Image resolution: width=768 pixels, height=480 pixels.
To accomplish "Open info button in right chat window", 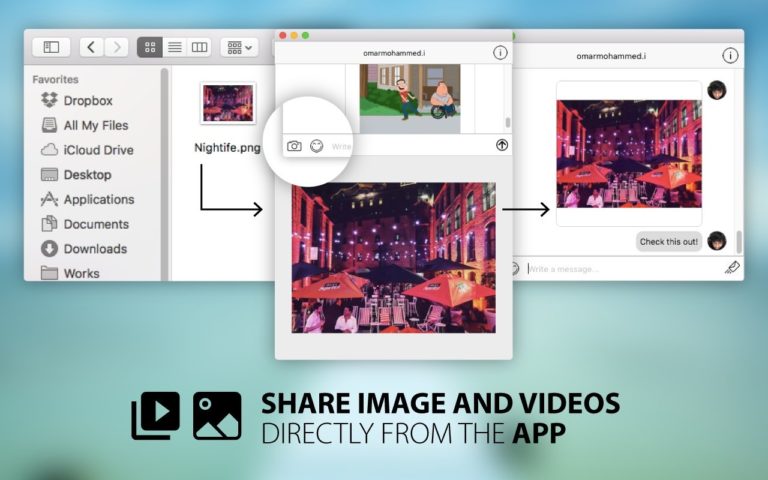I will 730,55.
